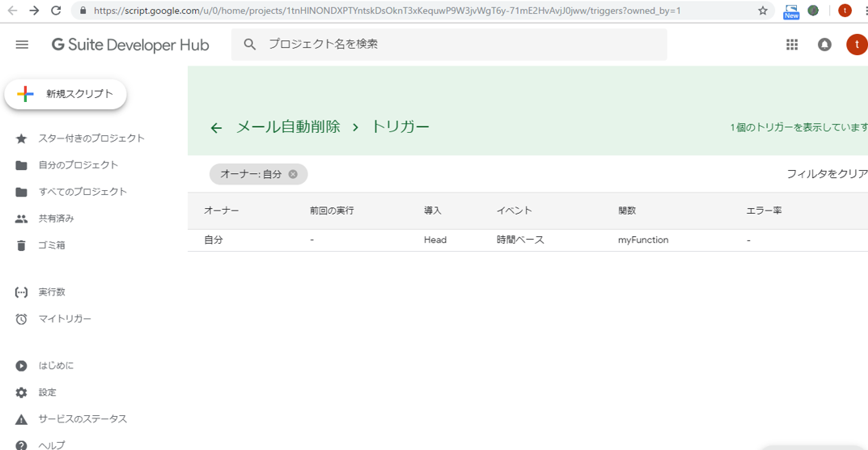This screenshot has height=450, width=868.
Task: Click the 前回の実行 column header
Action: [x=332, y=210]
